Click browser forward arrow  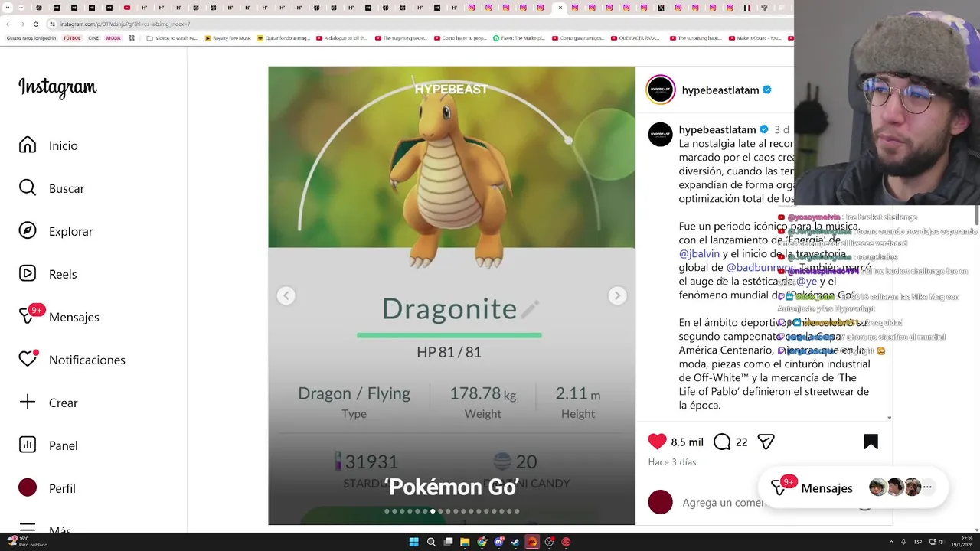(x=22, y=24)
